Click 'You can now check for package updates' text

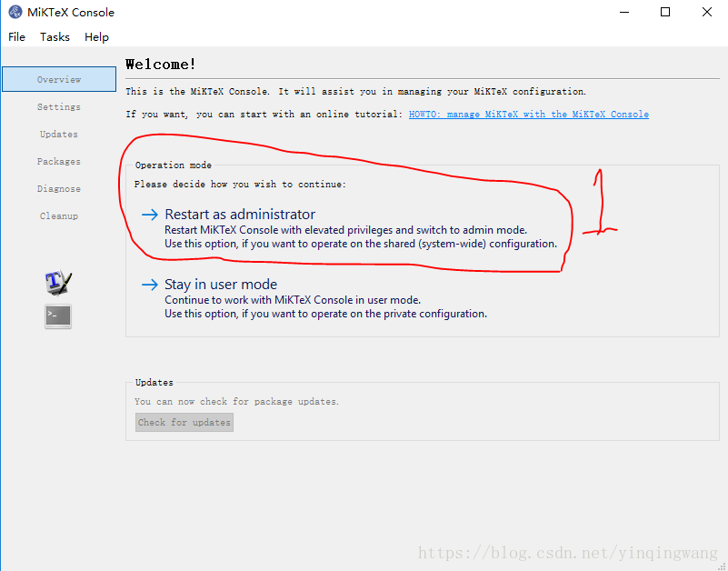click(x=237, y=401)
